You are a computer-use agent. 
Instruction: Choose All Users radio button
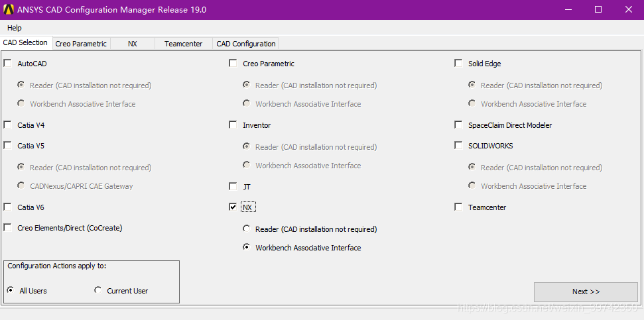[x=11, y=290]
